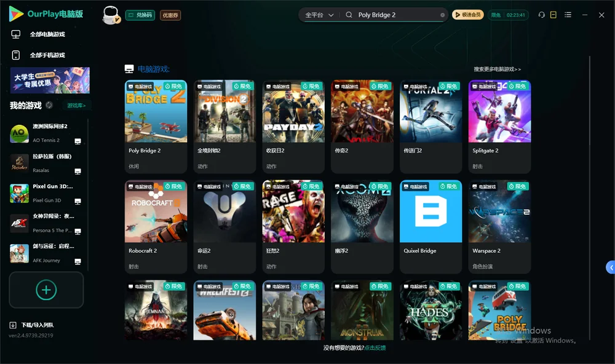Viewport: 615px width, 364px height.
Task: Click PC icon on AFK Journey row
Action: 77,262
